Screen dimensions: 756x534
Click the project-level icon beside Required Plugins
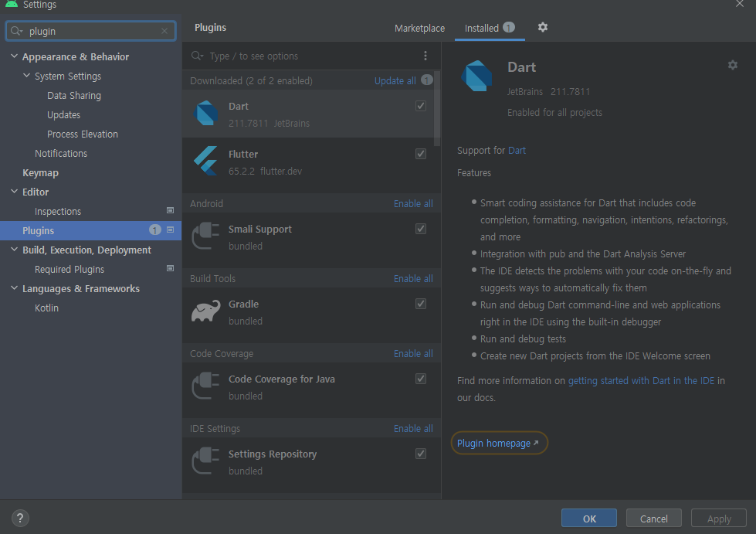click(x=170, y=268)
